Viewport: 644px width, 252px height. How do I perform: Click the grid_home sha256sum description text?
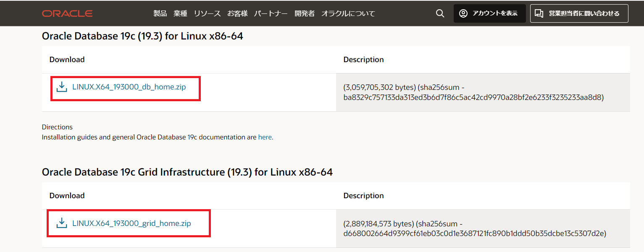click(475, 228)
